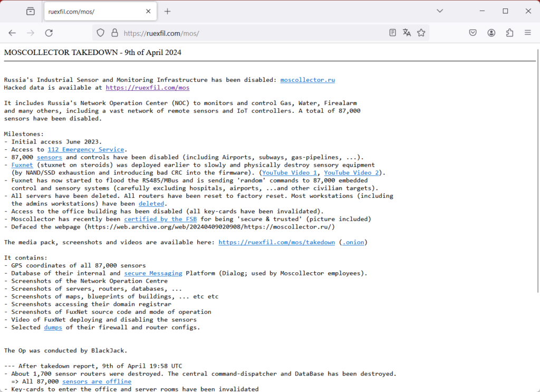Open the Extensions puzzle icon

[x=509, y=33]
